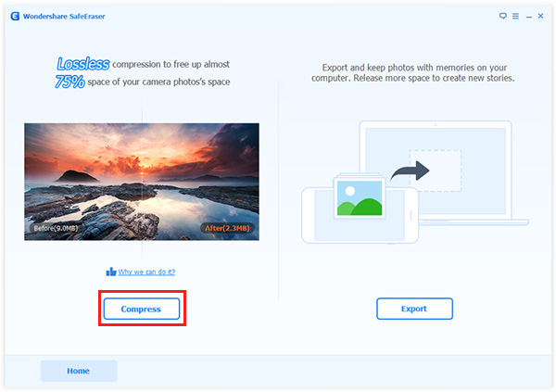The height and width of the screenshot is (392, 556).
Task: Click the thumbs-up icon beside the link
Action: point(111,272)
